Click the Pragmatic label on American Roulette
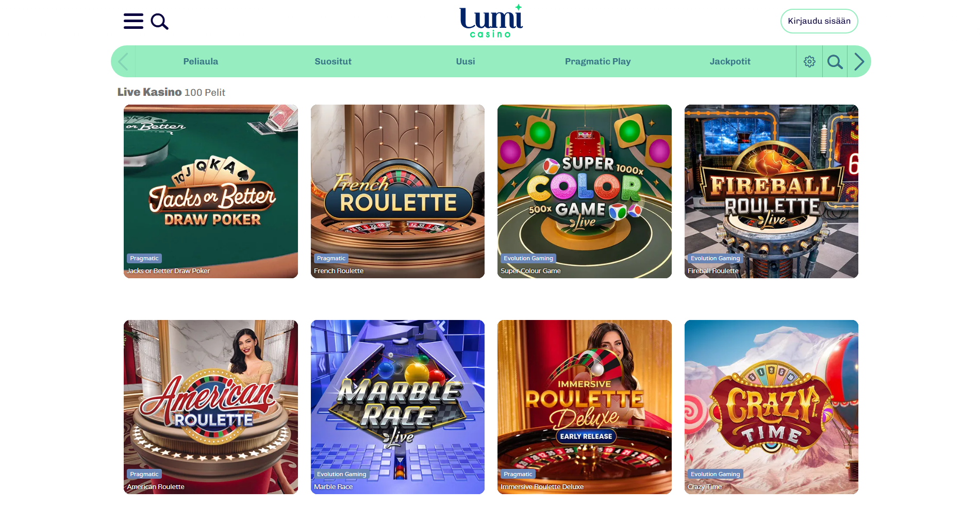 click(x=144, y=474)
